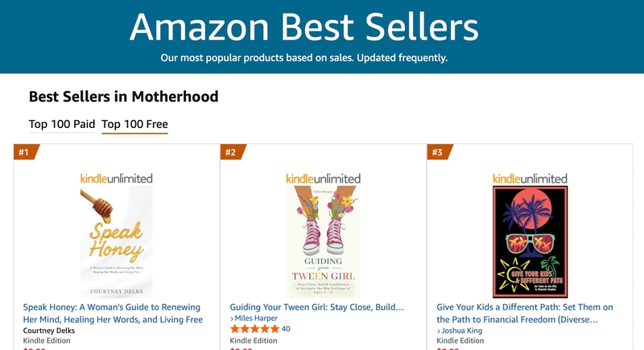Click the Kindle Unlimited logo above Give Your Kids a Different Path

(x=529, y=178)
